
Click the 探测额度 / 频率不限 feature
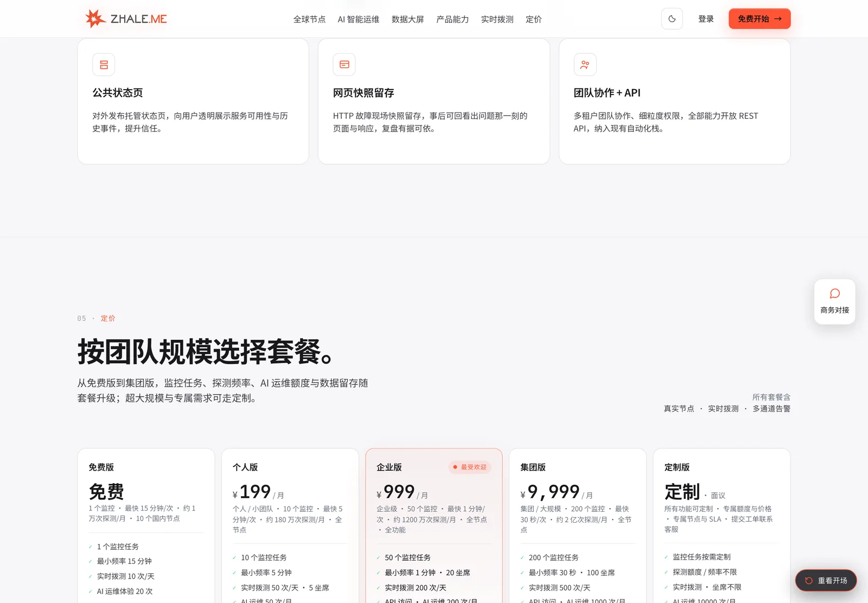(x=705, y=572)
